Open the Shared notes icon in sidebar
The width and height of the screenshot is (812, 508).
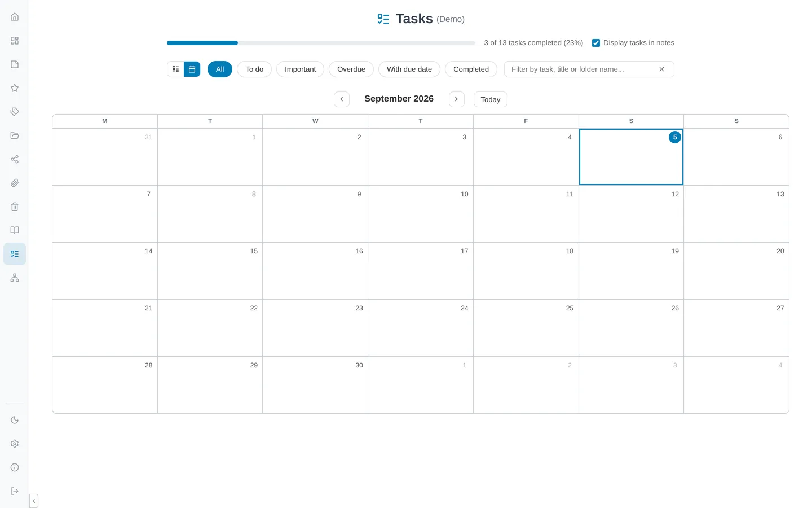coord(15,159)
